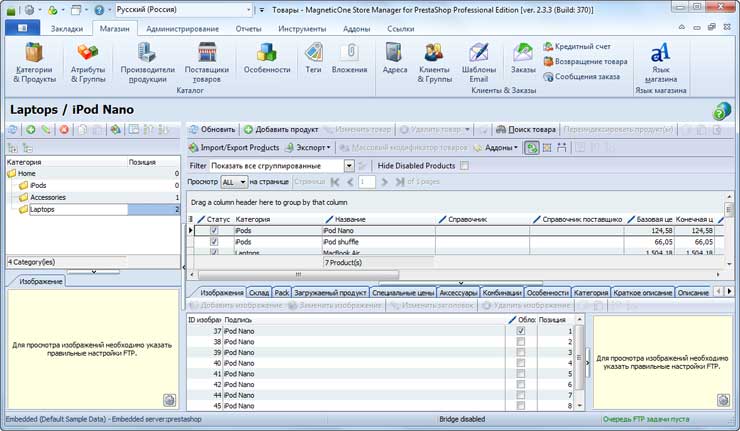Screen dimensions: 740x431
Task: Open Customers & Groups (Клиенты) icon
Action: pos(434,62)
